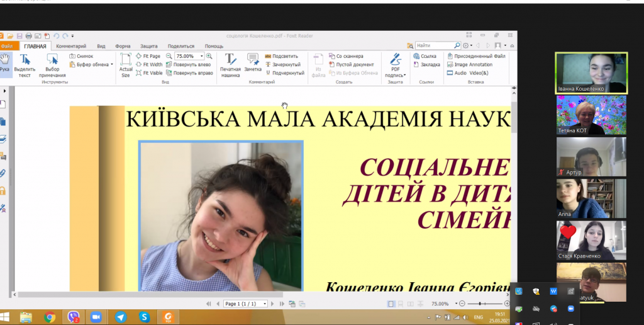644x325 pixels.
Task: Choose the Зачеркнутый strikethrough tool
Action: click(282, 65)
